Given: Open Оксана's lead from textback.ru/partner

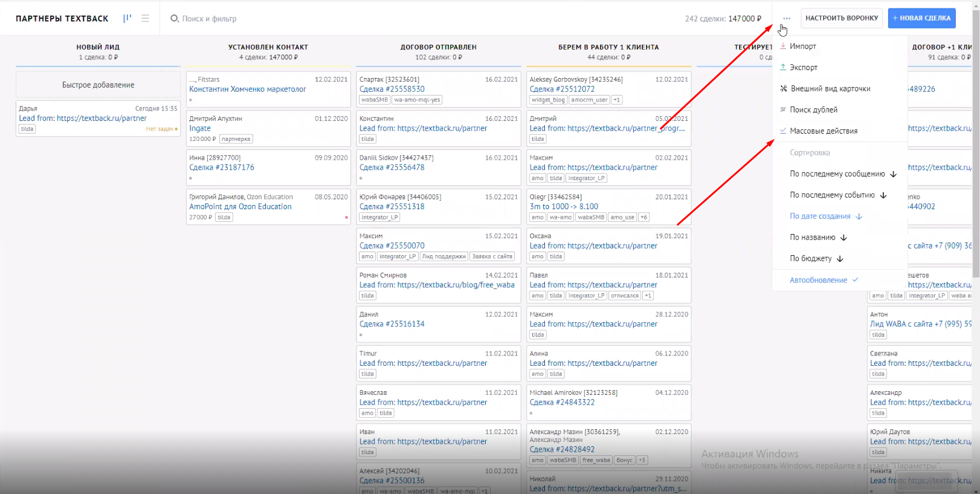Looking at the screenshot, I should tap(593, 246).
